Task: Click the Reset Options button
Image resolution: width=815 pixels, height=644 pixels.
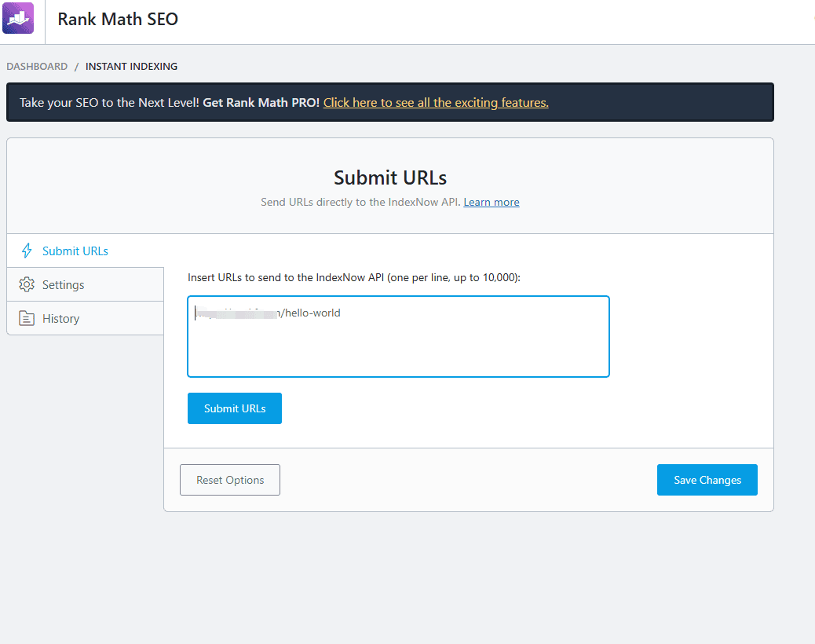Action: pyautogui.click(x=230, y=480)
